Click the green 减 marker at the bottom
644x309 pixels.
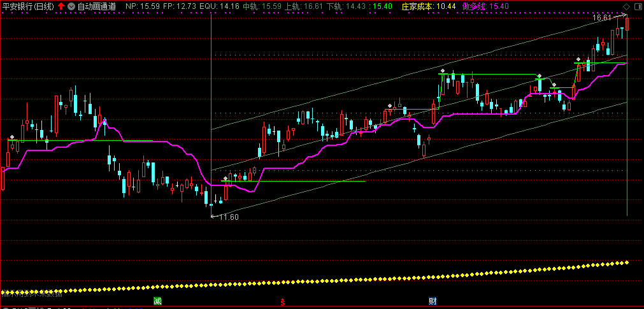point(157,301)
